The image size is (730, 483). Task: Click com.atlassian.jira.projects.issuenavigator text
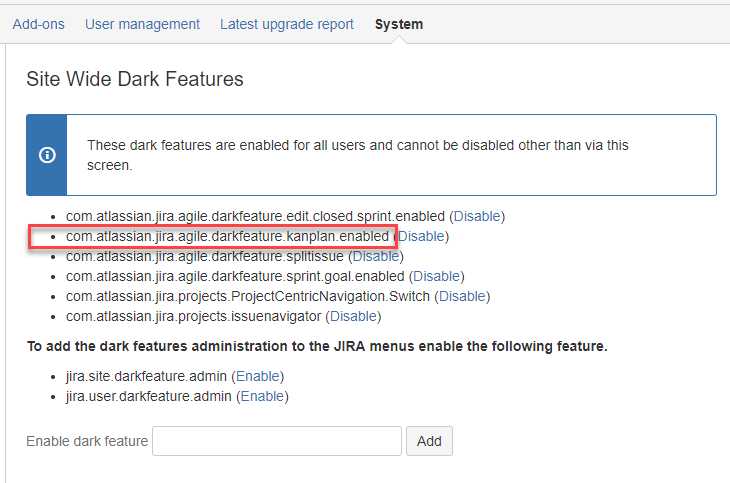click(x=194, y=316)
